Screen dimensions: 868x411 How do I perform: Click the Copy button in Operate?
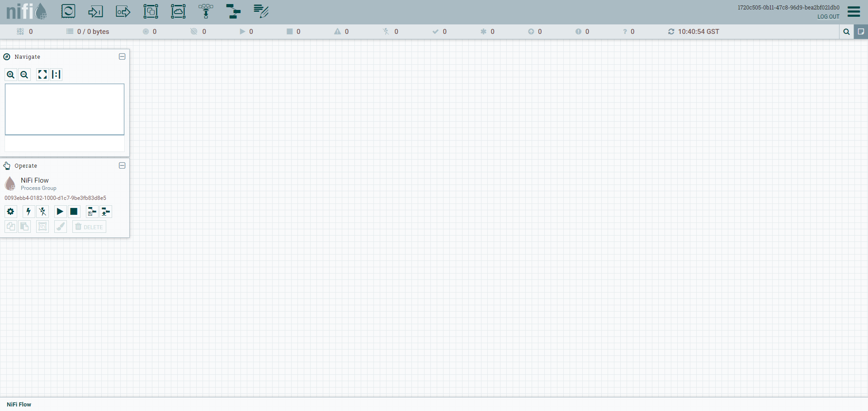coord(11,227)
